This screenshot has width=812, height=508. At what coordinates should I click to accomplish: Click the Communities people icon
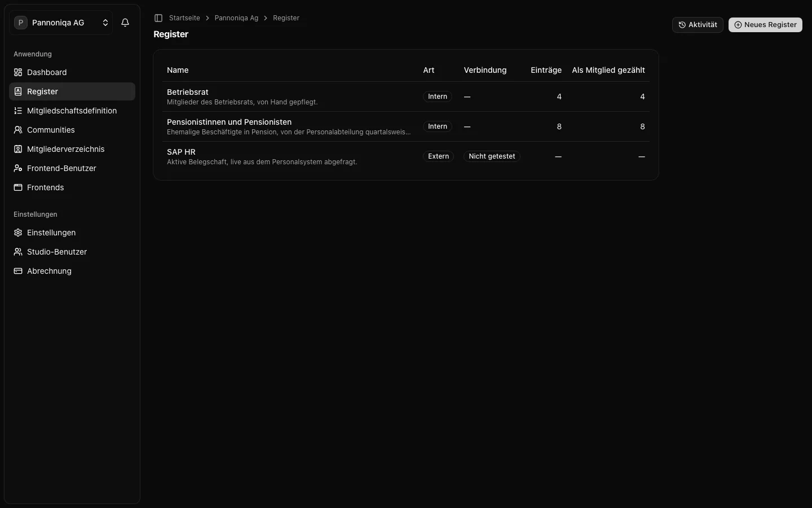pyautogui.click(x=18, y=130)
